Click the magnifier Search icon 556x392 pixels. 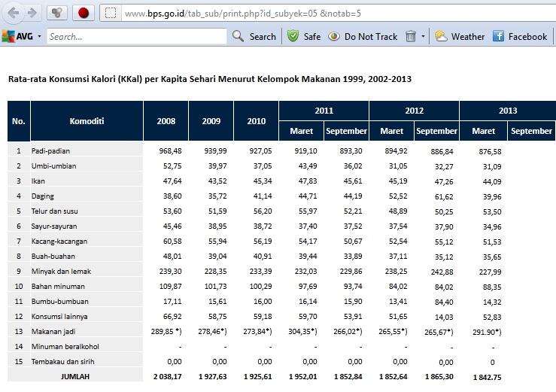[x=238, y=36]
